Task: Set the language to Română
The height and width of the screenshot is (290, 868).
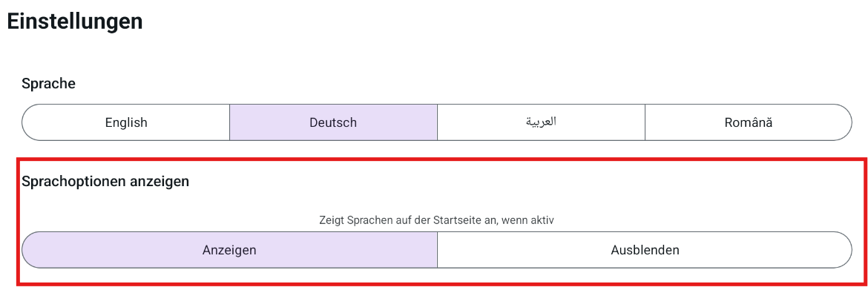Action: click(749, 122)
